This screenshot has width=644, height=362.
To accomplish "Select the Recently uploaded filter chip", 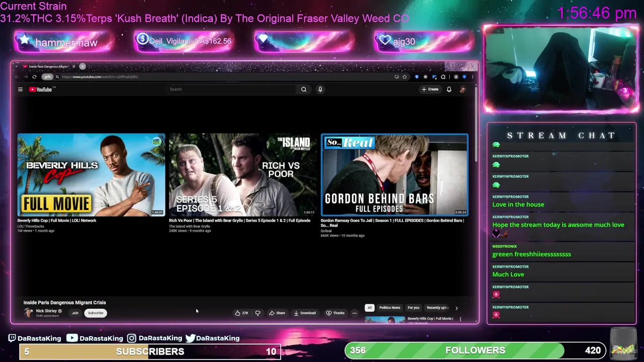I will (x=437, y=308).
